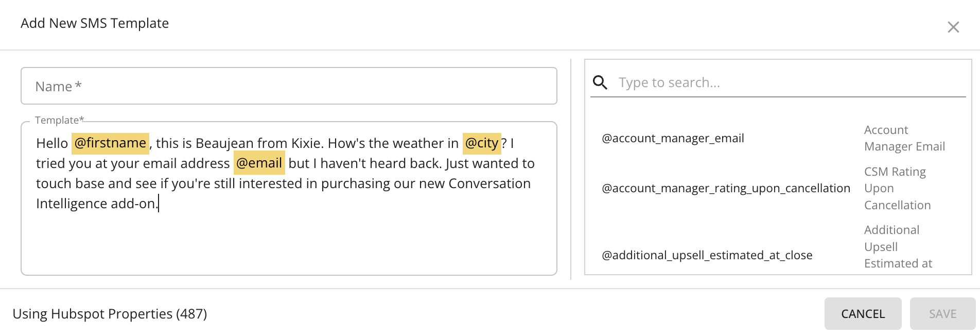980x335 pixels.
Task: Click the CANCEL button
Action: pos(863,313)
